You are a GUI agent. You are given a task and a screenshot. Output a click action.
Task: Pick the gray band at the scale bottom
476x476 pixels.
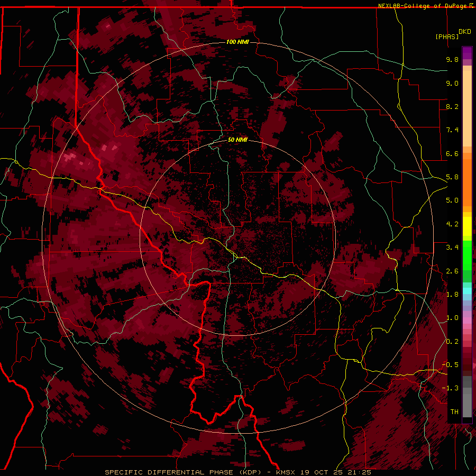(467, 398)
